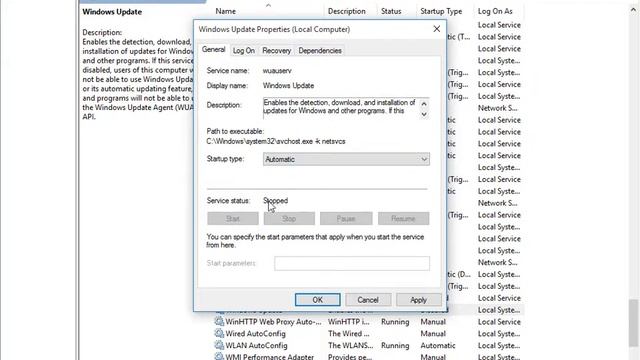Open the Recovery tab
Image resolution: width=640 pixels, height=360 pixels.
pos(276,51)
